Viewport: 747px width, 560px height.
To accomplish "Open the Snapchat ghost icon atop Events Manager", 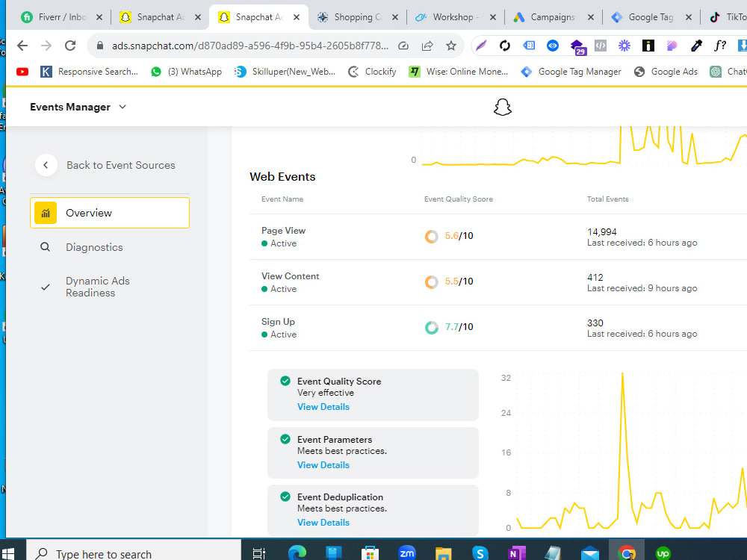I will coord(502,107).
